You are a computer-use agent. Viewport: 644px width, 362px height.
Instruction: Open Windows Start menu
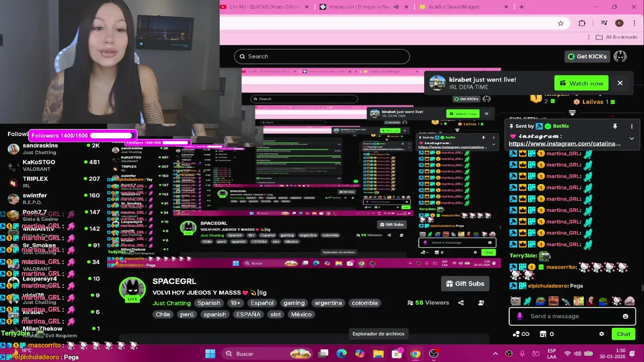click(x=210, y=353)
